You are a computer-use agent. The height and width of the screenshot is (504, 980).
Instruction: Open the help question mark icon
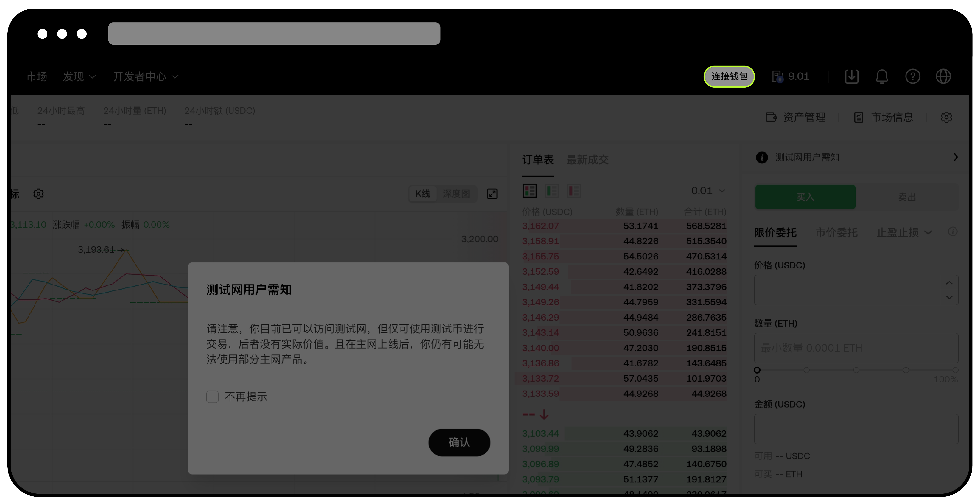(913, 76)
